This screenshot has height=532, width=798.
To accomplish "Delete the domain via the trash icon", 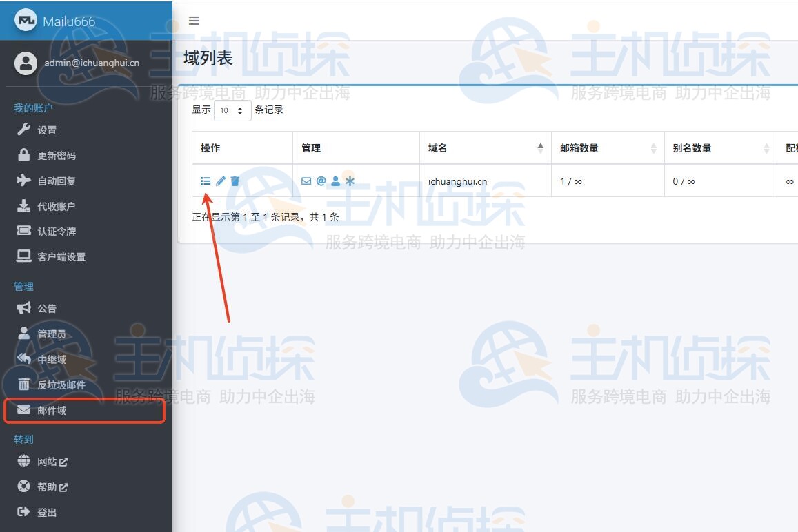I will pyautogui.click(x=235, y=181).
